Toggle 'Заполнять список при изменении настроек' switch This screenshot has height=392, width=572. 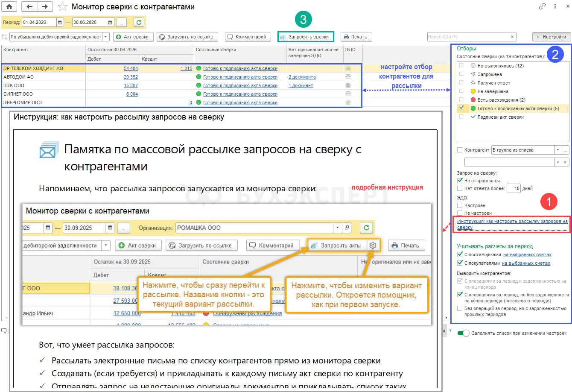pyautogui.click(x=463, y=333)
